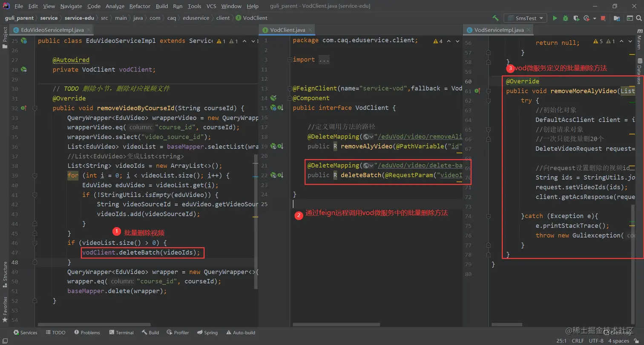The width and height of the screenshot is (644, 345).
Task: Open the Auto-build tool window
Action: tap(241, 333)
